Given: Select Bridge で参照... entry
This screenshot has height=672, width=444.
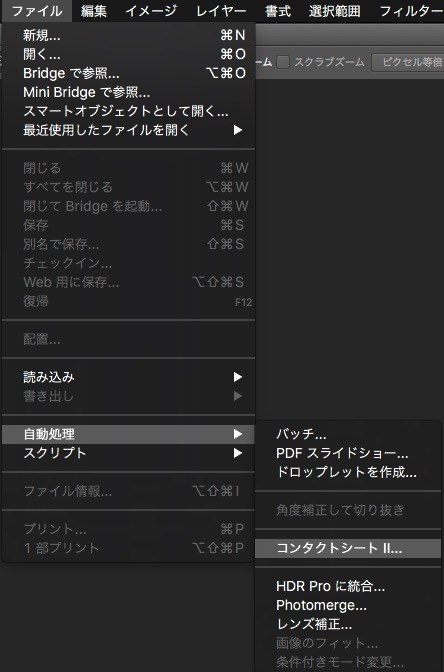Looking at the screenshot, I should 129,73.
